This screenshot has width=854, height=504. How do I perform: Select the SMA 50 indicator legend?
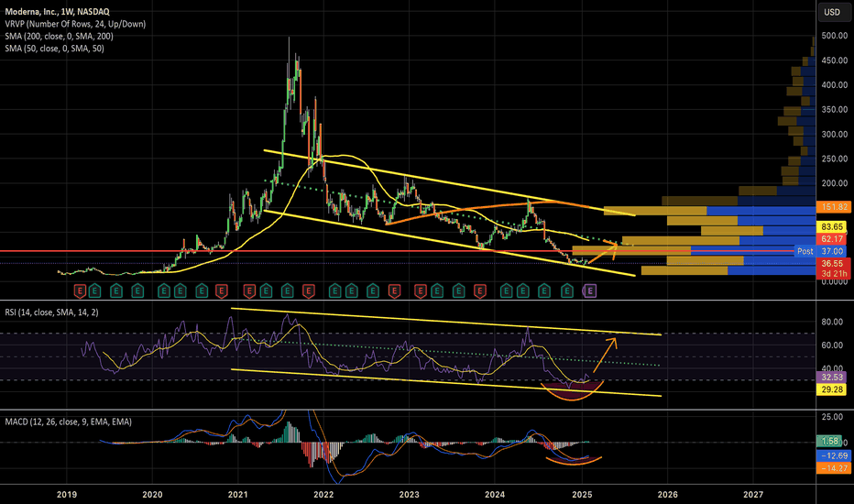pos(54,49)
